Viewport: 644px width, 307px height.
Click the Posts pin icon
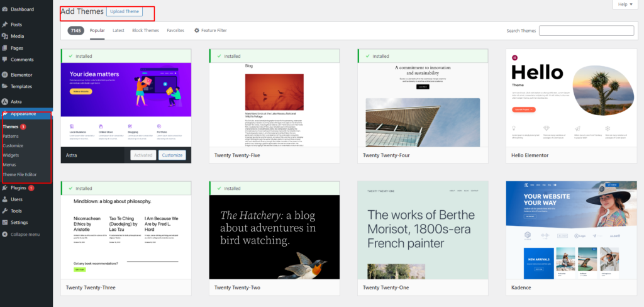tap(5, 25)
